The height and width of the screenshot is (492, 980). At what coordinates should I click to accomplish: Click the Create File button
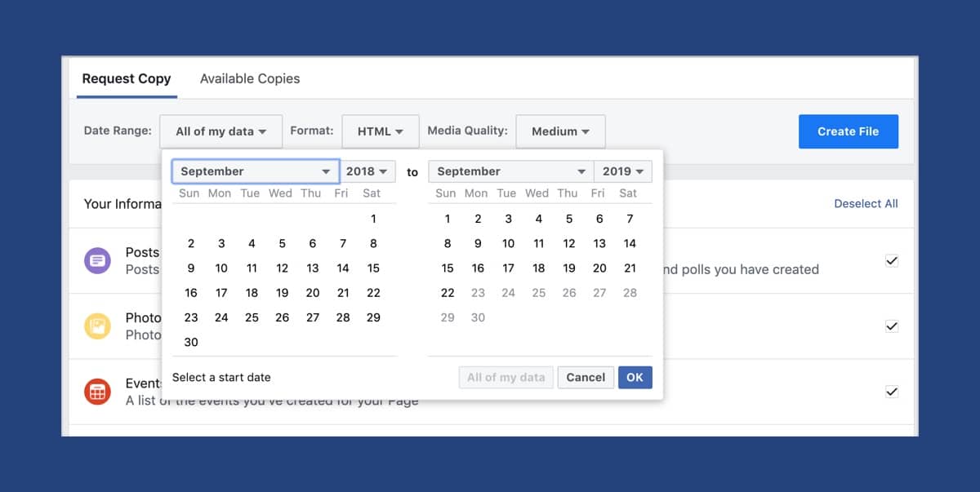[849, 131]
